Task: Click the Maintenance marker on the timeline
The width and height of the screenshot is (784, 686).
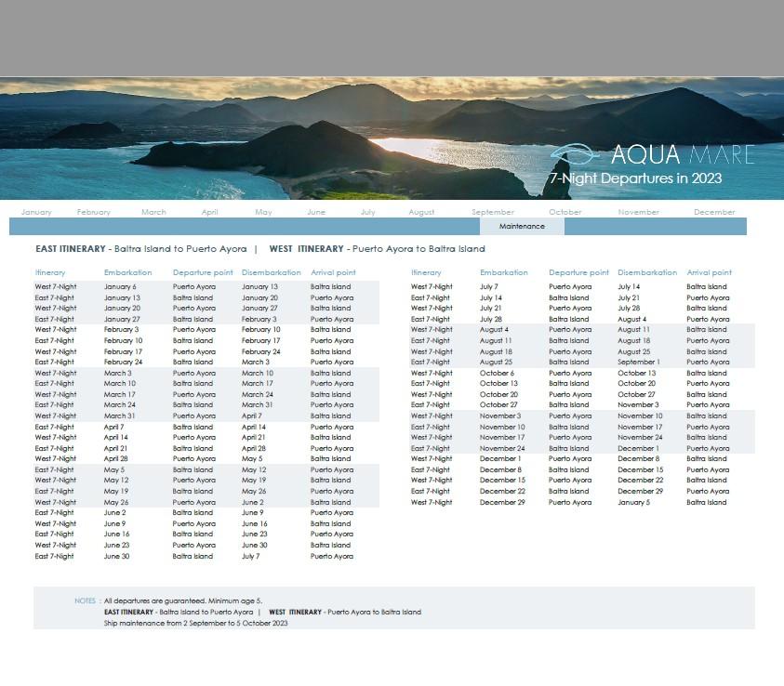Action: click(522, 227)
